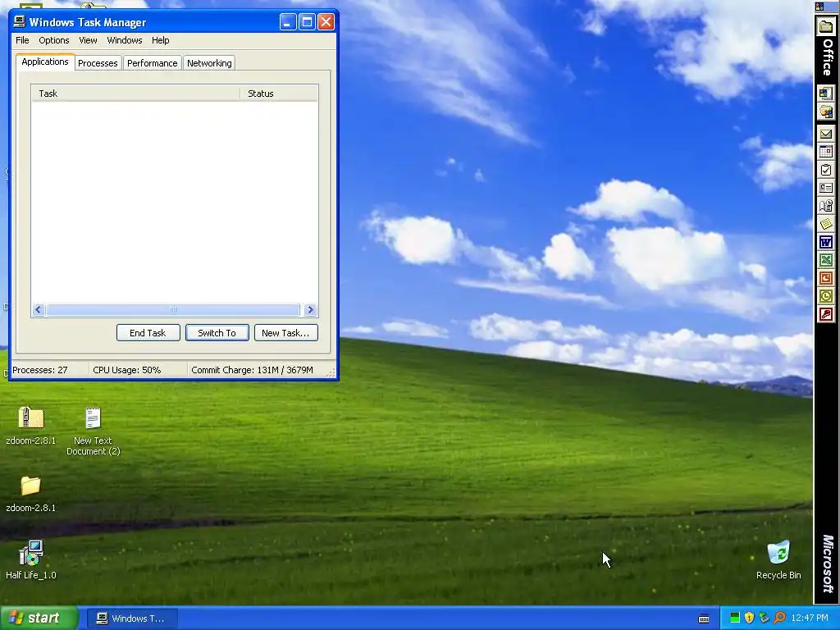Click the Windows Task Manager taskbar button
The image size is (840, 630).
(130, 619)
